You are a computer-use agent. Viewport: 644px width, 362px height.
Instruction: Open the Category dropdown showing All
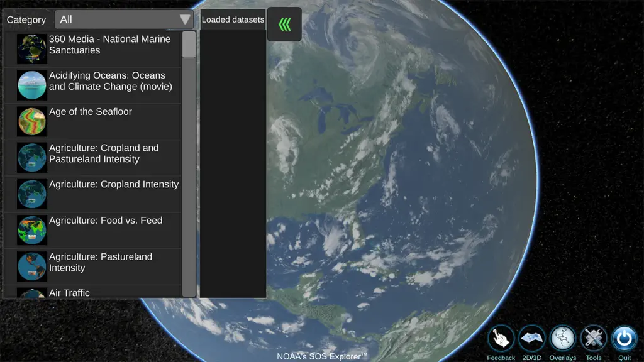[124, 19]
